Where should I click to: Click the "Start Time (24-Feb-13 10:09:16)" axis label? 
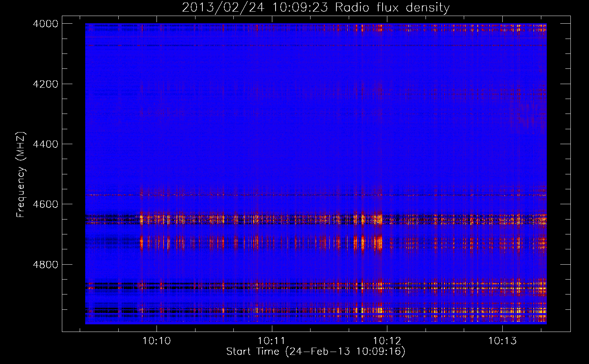pos(316,352)
